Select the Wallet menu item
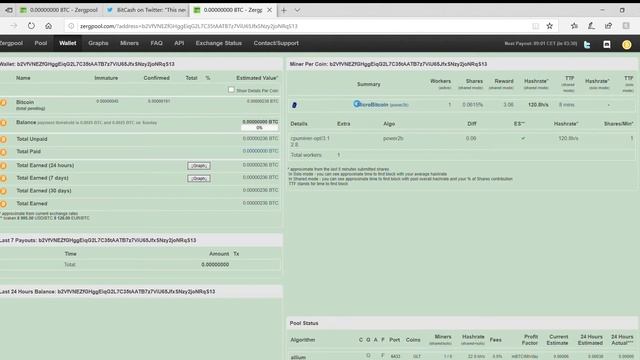The height and width of the screenshot is (360, 640). [68, 43]
